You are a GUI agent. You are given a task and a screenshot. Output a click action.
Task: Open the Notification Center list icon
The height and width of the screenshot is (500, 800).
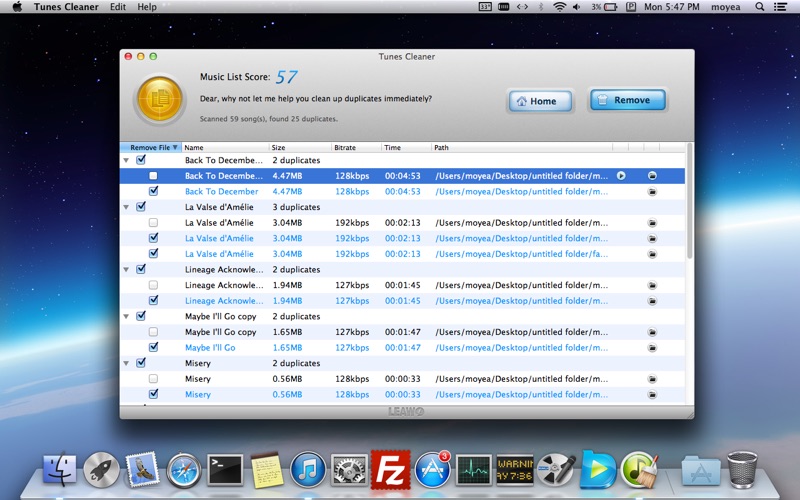click(780, 7)
